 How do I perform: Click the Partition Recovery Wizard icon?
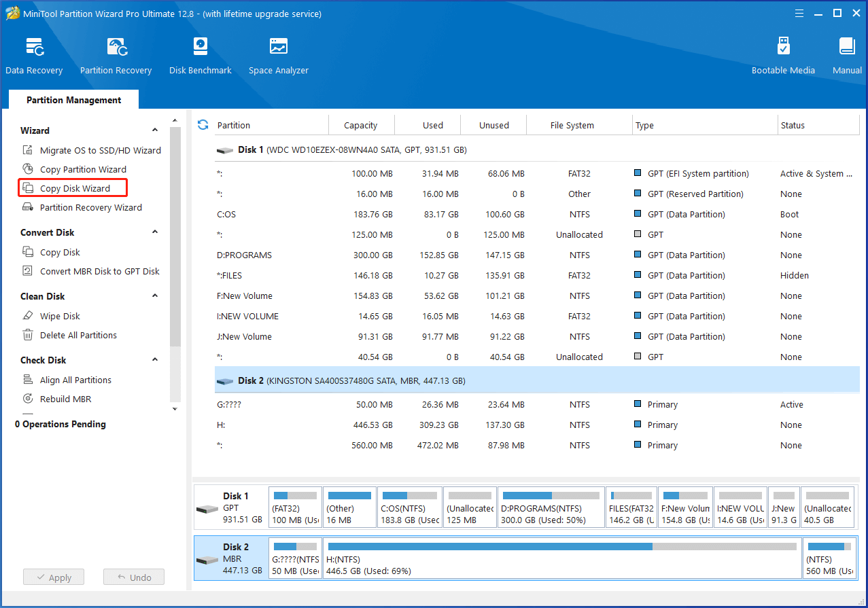pyautogui.click(x=28, y=207)
